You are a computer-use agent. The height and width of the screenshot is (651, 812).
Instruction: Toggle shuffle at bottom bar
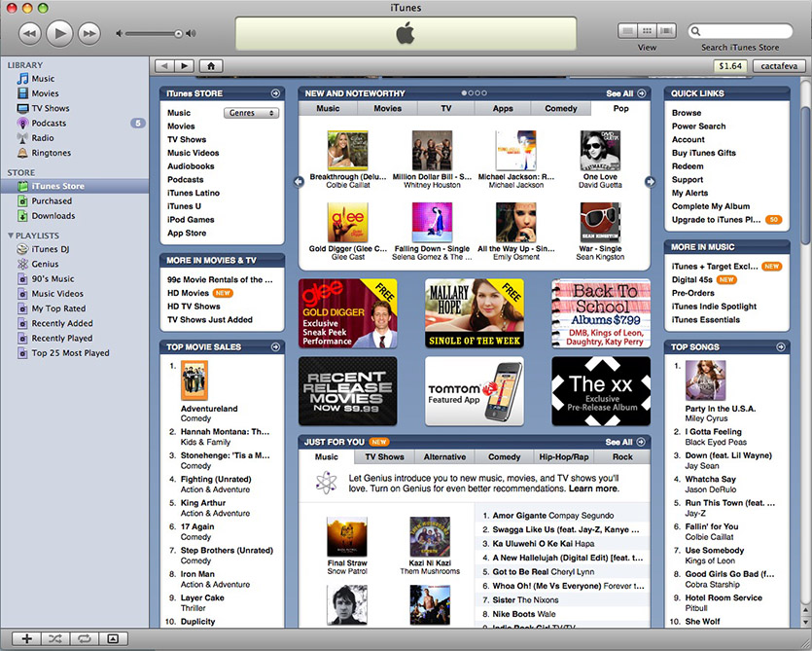click(x=55, y=638)
